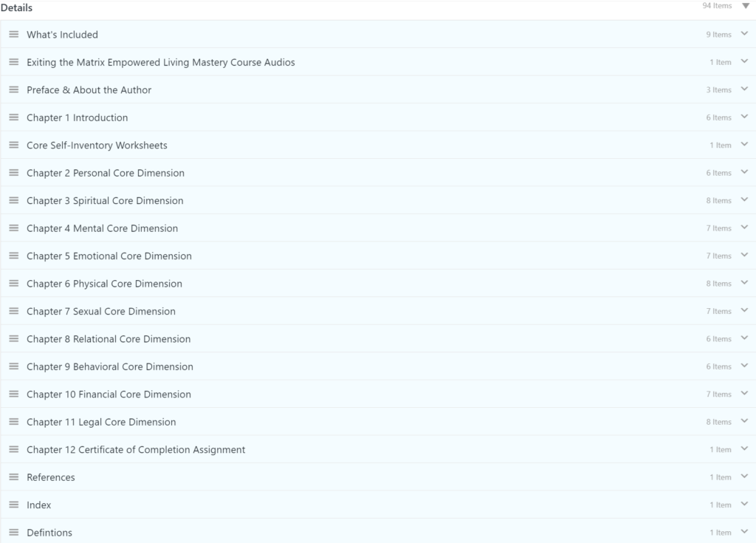Open Chapter 12 Certificate of Completion Assignment

coord(136,450)
